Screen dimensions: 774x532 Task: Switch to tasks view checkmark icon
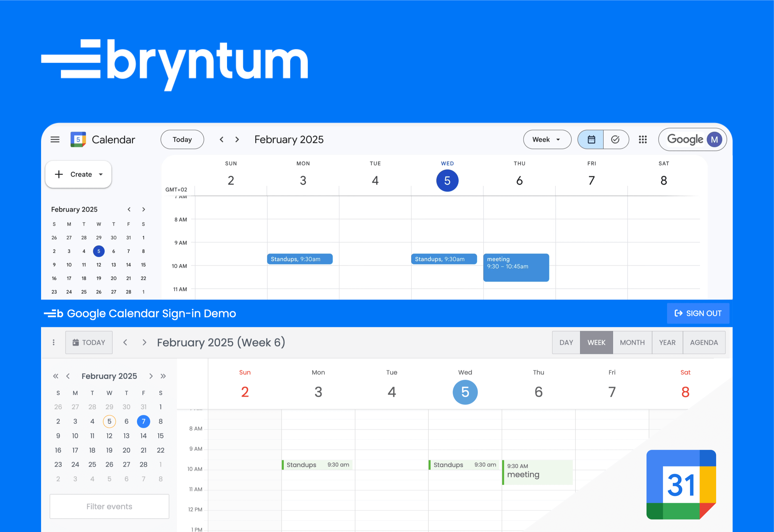616,139
